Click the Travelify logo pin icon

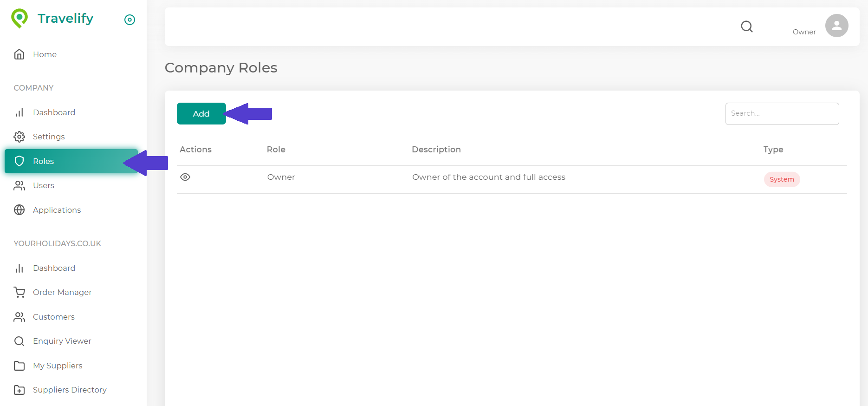(x=19, y=18)
